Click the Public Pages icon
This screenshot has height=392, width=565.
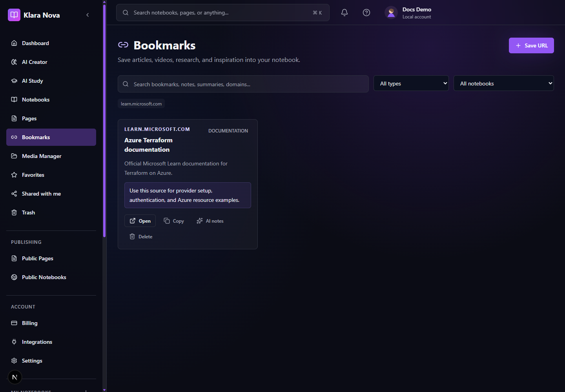(x=14, y=258)
